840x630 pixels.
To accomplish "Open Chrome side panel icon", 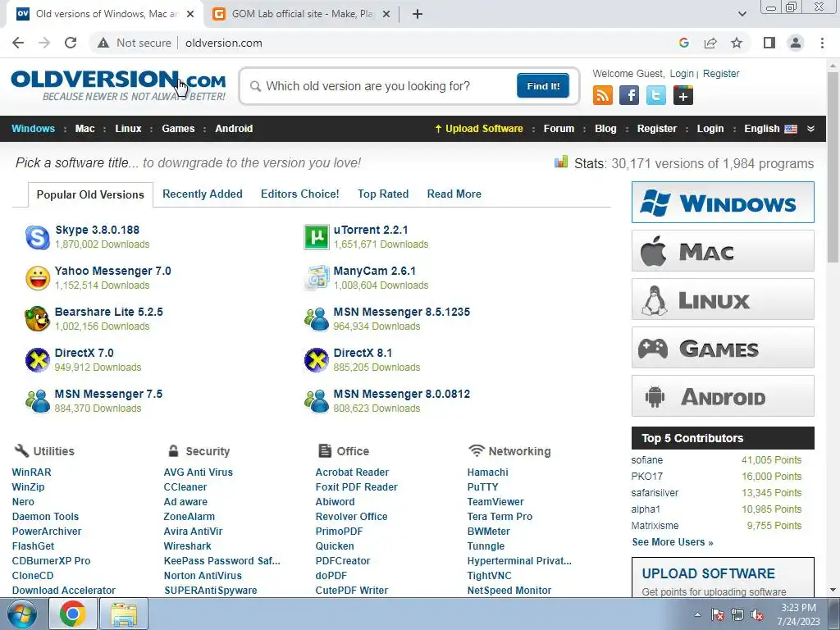I will point(769,43).
